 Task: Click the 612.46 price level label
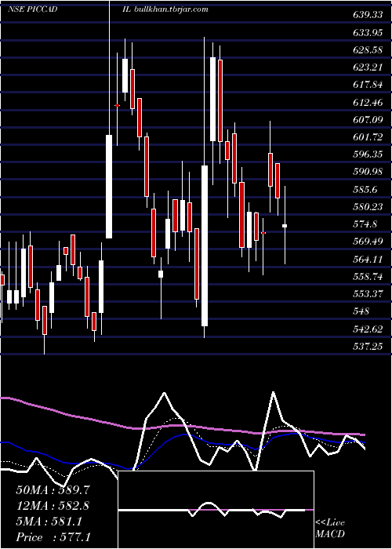pos(368,102)
